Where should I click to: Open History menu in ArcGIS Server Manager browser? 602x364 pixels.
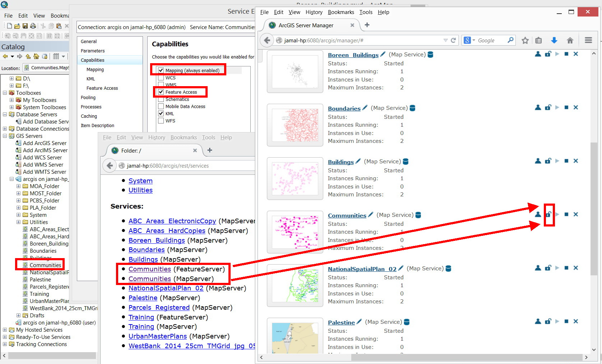pyautogui.click(x=314, y=12)
